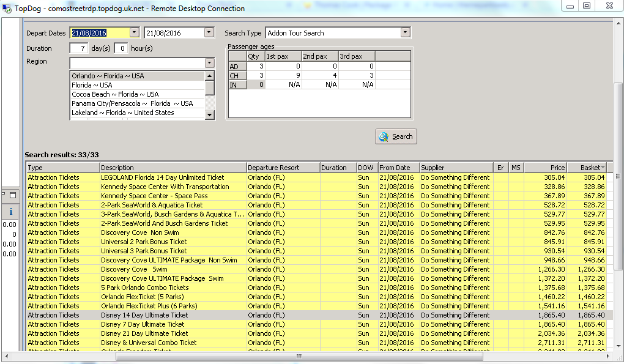Select Cocoa Beach ~ Florida ~ USA region

pos(115,94)
